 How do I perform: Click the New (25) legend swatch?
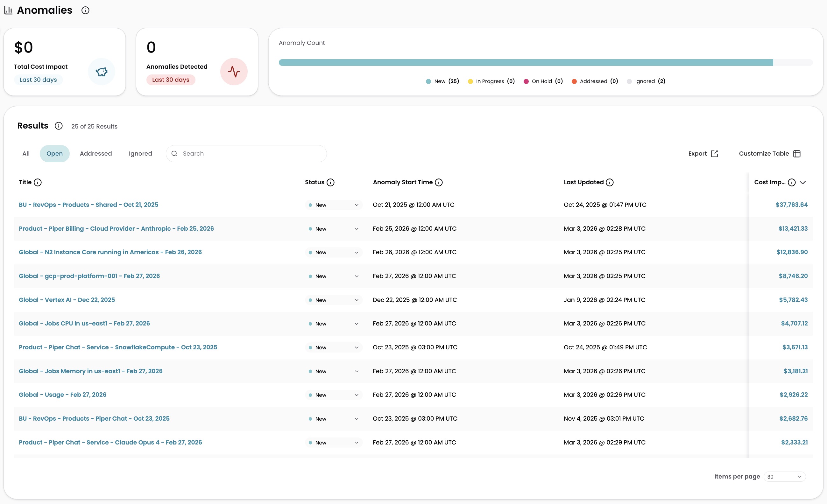428,81
